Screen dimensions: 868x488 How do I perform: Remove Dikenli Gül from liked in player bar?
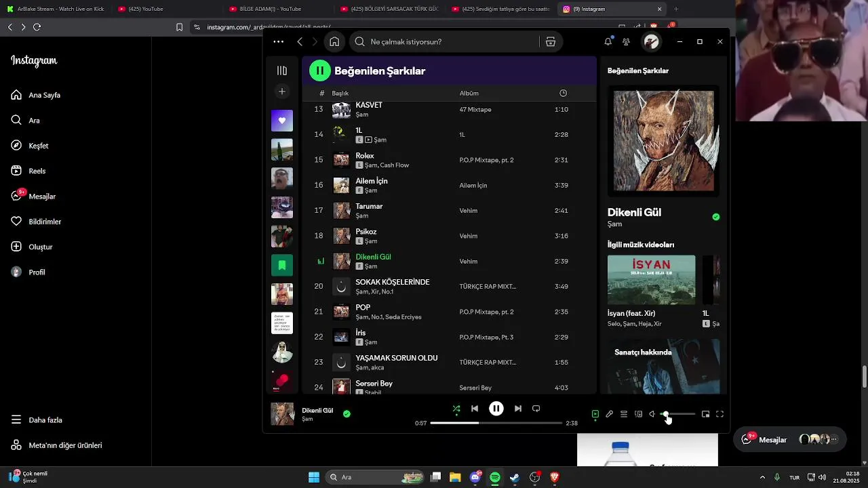(x=347, y=413)
